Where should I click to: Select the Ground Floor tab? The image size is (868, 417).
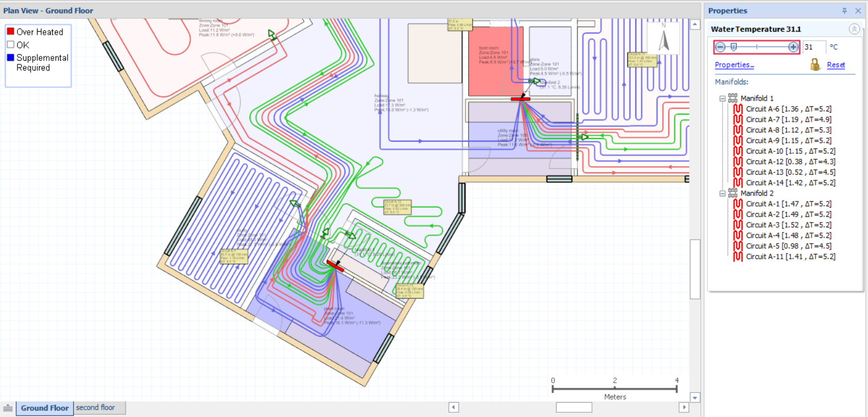(x=45, y=408)
